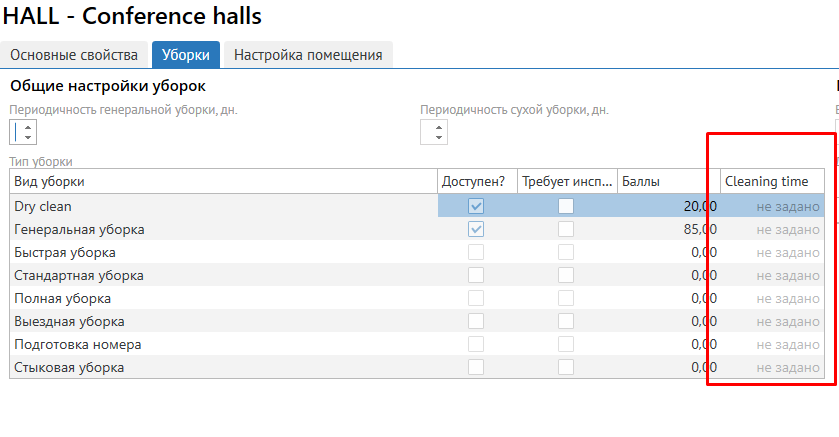Check Требует инспекции for Полная уборка

pyautogui.click(x=566, y=298)
